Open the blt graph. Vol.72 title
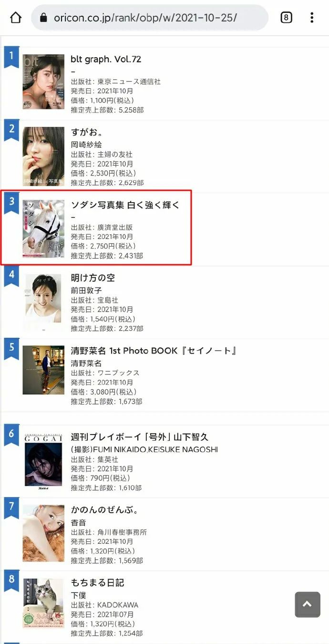329x644 pixels. point(106,60)
